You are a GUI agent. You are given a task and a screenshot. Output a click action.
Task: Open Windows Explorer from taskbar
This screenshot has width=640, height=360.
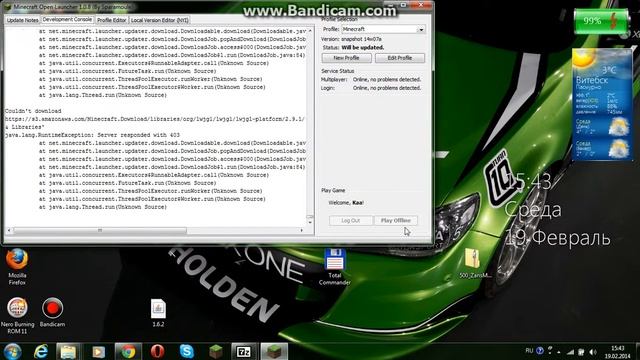tap(68, 351)
